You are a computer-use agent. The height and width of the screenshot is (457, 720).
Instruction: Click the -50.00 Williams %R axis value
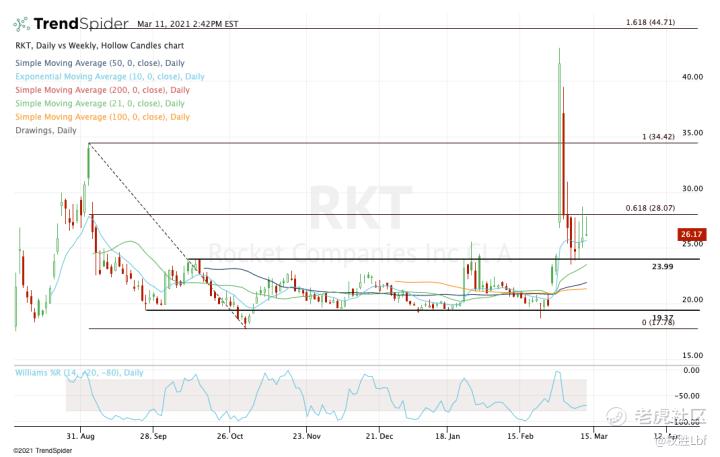tap(687, 396)
